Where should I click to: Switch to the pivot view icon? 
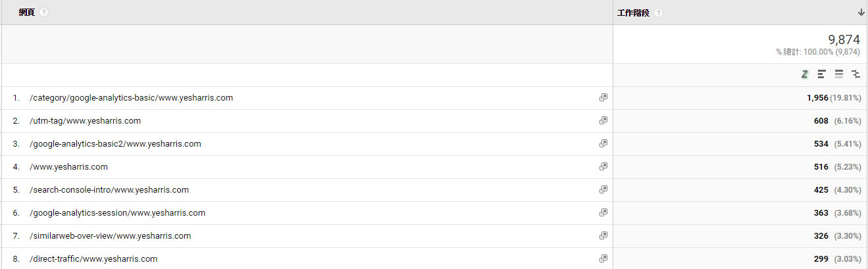click(855, 74)
